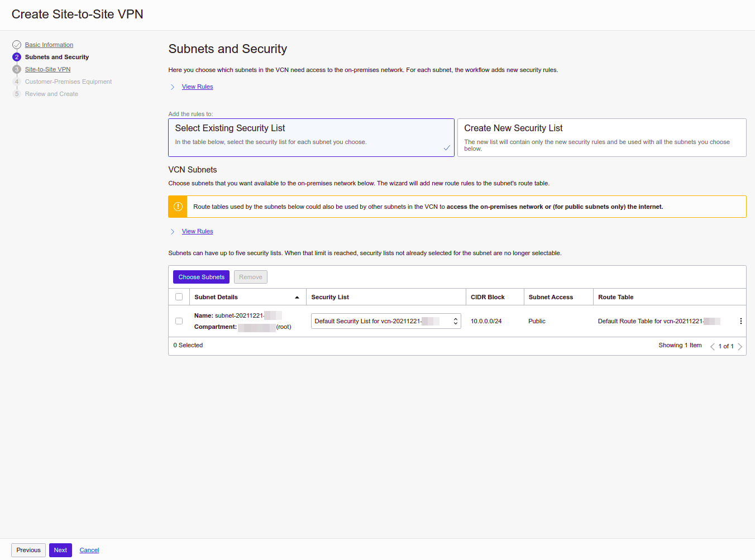Screen dimensions: 755x560
Task: Click the Compartment (root) text in subnet row
Action: (242, 327)
